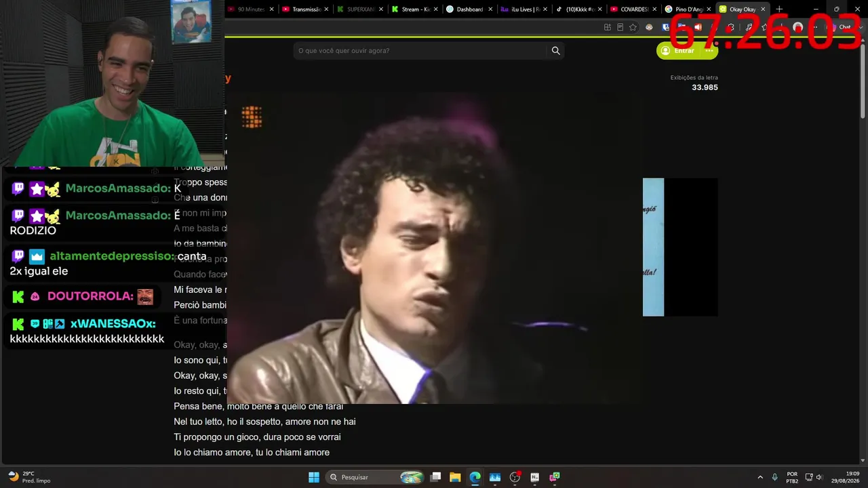Click the search magnifier icon on the lyrics site
The image size is (868, 488).
pyautogui.click(x=555, y=51)
